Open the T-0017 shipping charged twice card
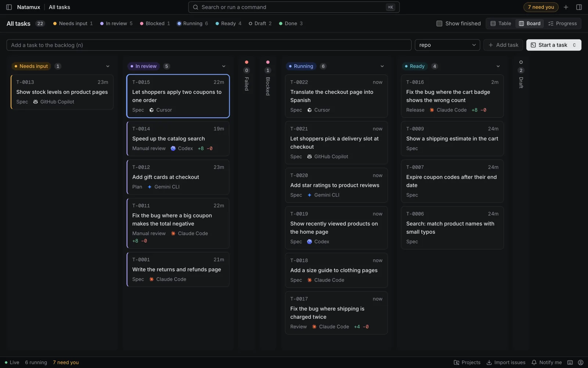 point(336,313)
